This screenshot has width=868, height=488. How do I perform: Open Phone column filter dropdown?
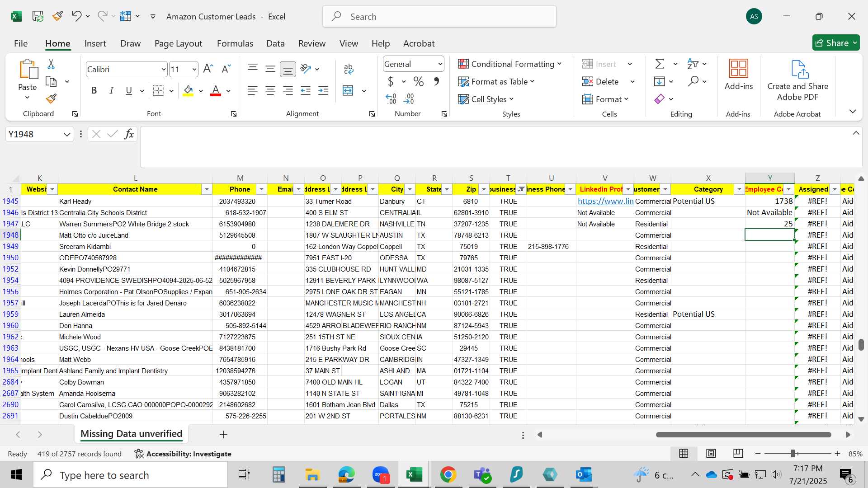point(261,189)
